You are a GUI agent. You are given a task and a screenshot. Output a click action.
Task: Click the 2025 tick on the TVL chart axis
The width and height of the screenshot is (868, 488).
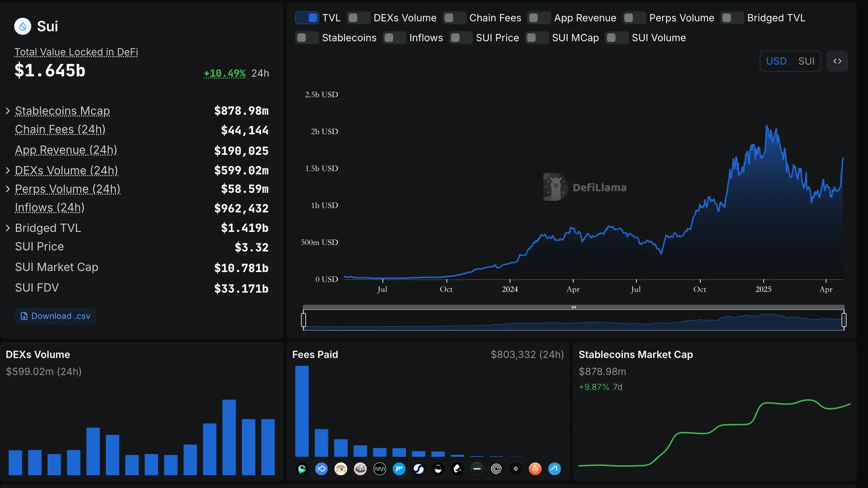[763, 289]
